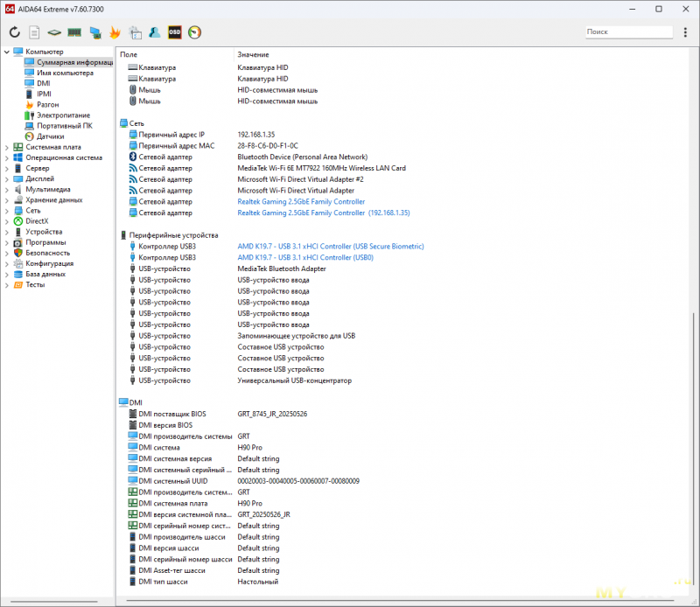Select Имя компьютера in the tree

click(65, 73)
